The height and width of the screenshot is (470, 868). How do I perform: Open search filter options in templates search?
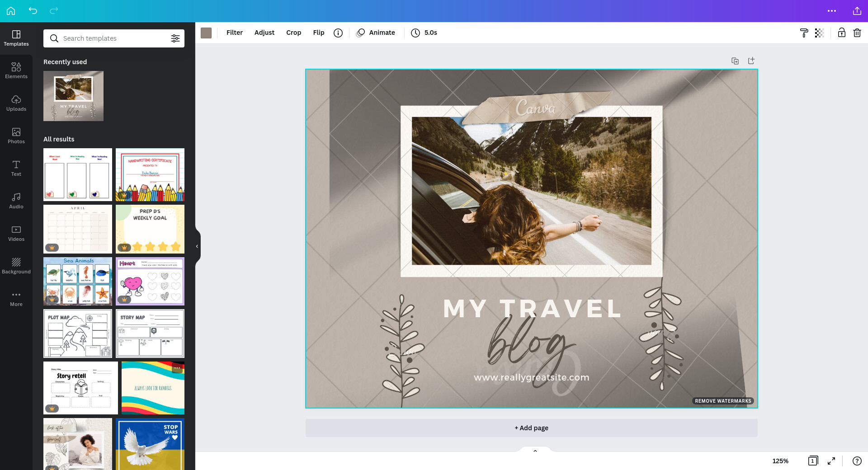(x=175, y=38)
